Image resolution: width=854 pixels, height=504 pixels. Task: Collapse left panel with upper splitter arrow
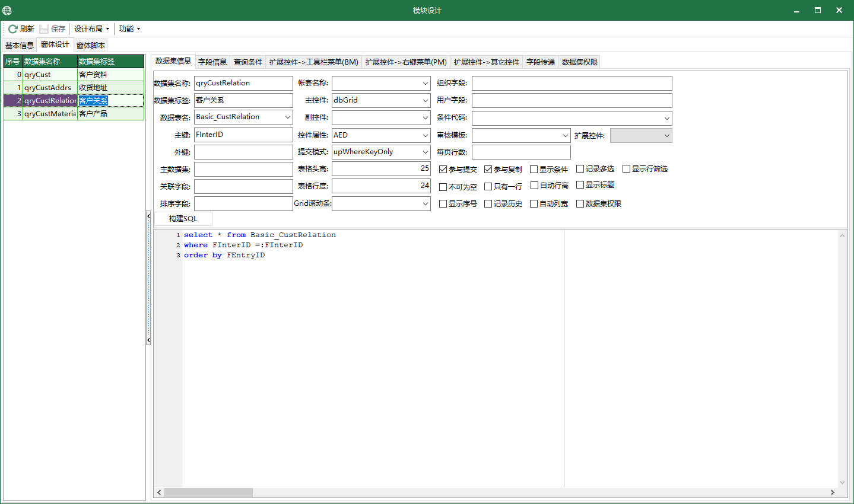click(x=148, y=216)
